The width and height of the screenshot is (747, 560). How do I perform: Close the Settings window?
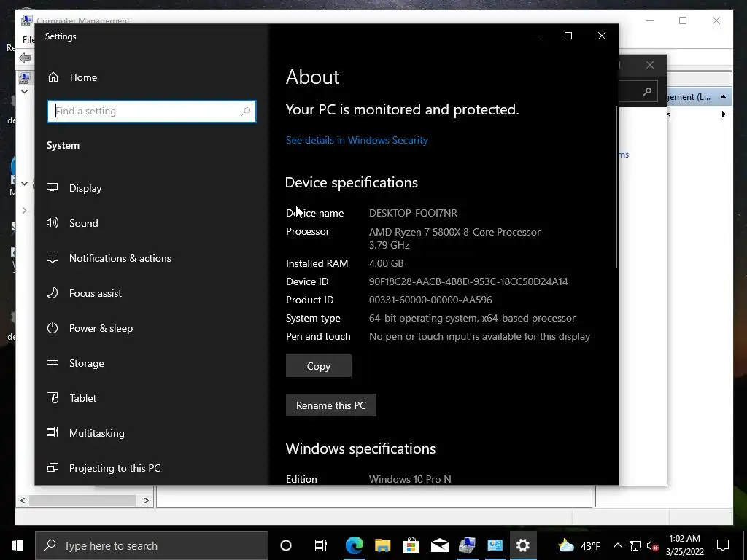pyautogui.click(x=602, y=36)
